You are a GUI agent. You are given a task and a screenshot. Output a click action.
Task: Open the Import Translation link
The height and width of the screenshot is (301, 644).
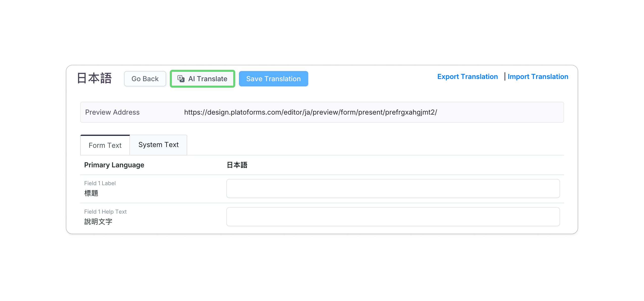(538, 76)
